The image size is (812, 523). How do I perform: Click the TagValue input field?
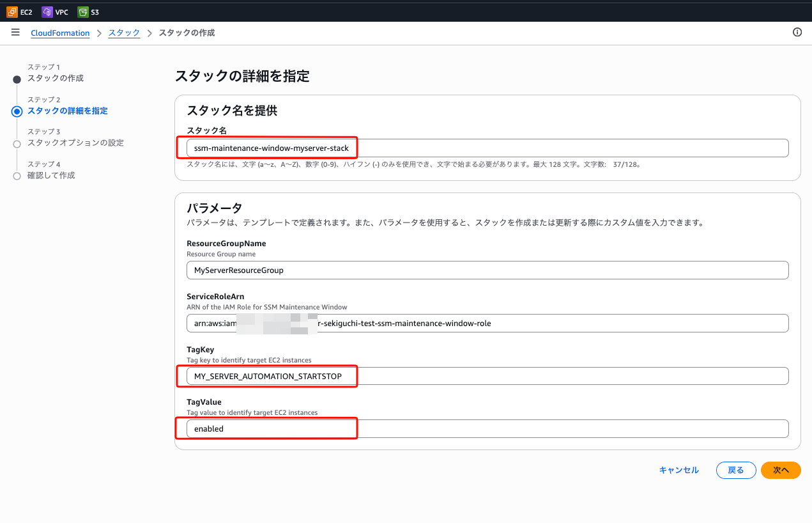[x=487, y=428]
